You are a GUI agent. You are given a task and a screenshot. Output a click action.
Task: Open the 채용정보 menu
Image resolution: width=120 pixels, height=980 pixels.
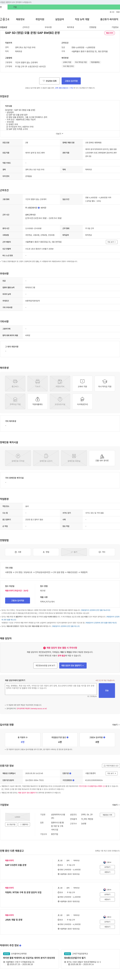tap(20, 19)
